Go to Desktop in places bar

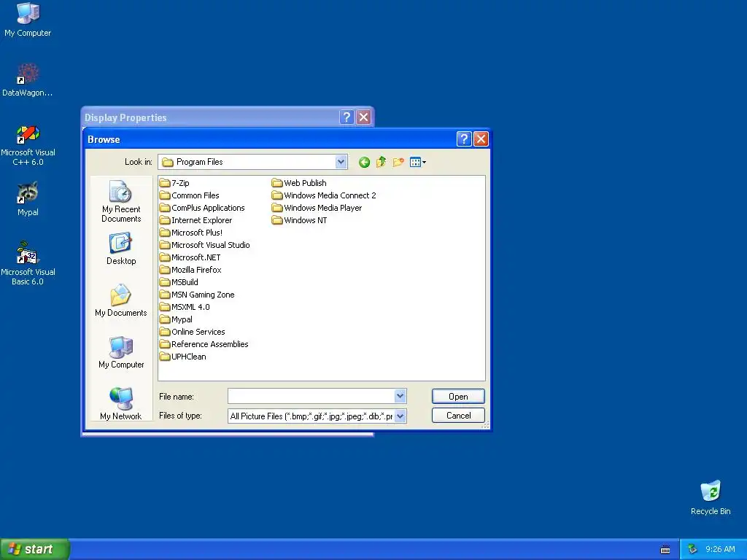click(121, 249)
